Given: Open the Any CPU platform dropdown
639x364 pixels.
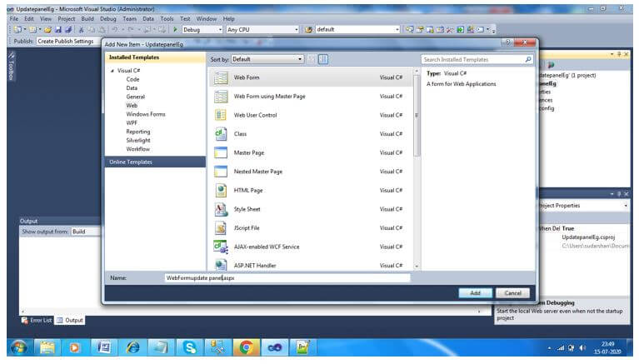Looking at the screenshot, I should tap(262, 30).
